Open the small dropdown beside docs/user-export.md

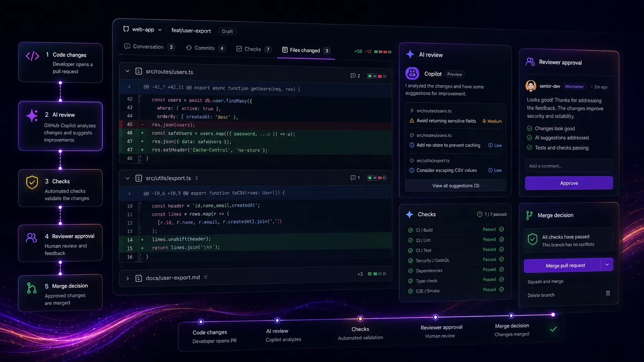tap(206, 277)
